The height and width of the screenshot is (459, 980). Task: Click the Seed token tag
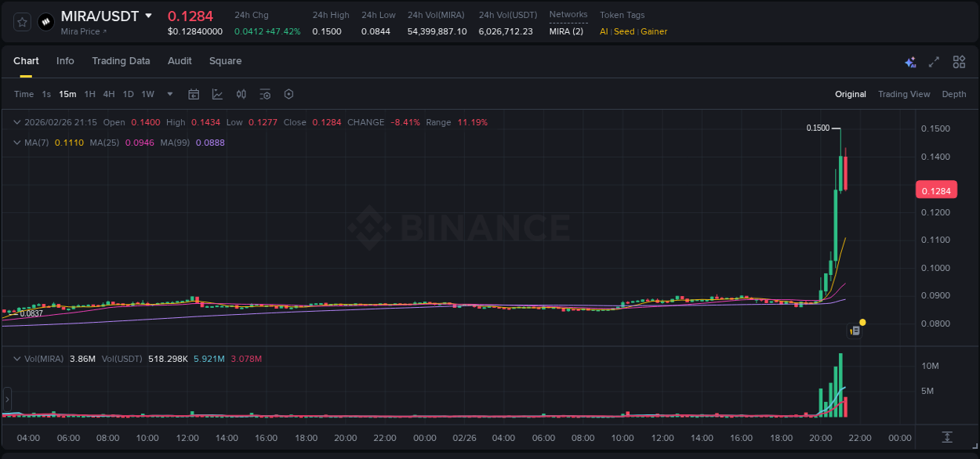[x=623, y=31]
